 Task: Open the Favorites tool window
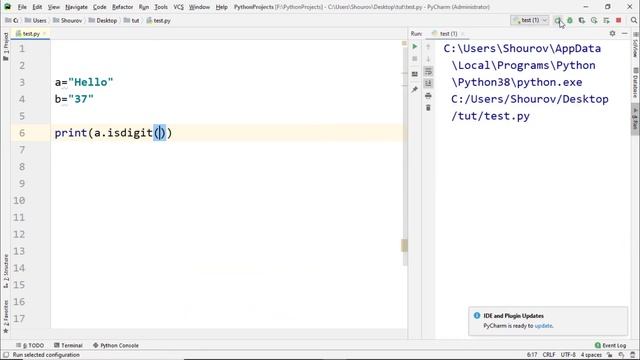(6, 317)
